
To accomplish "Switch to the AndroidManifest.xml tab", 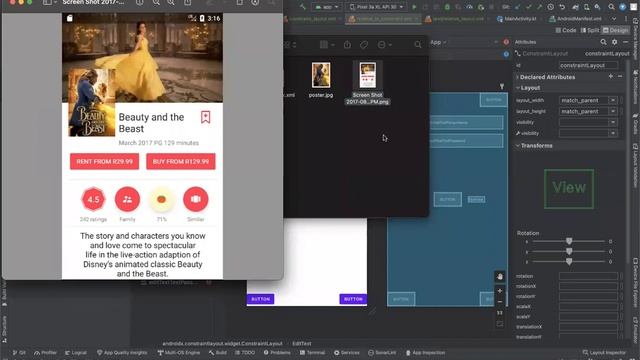I will click(x=575, y=19).
